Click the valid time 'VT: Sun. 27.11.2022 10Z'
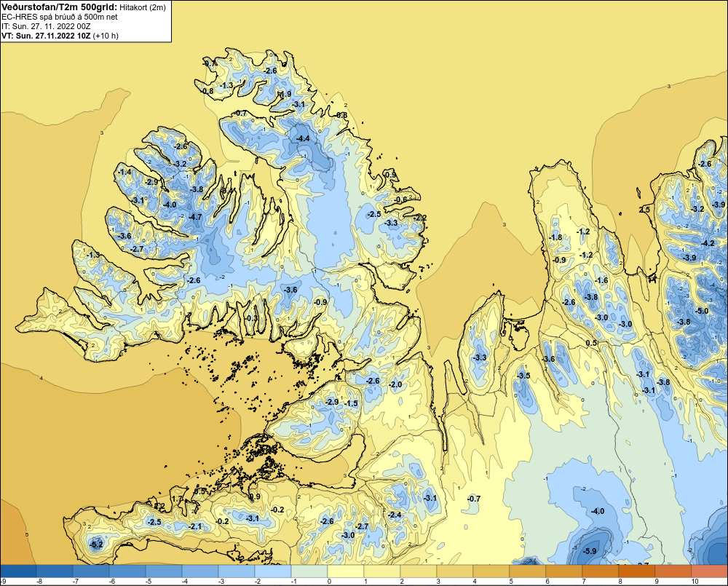The height and width of the screenshot is (586, 728). tap(46, 36)
